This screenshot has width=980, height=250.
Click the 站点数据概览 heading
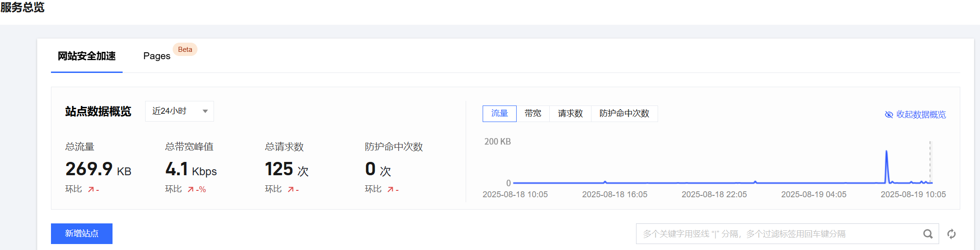98,111
